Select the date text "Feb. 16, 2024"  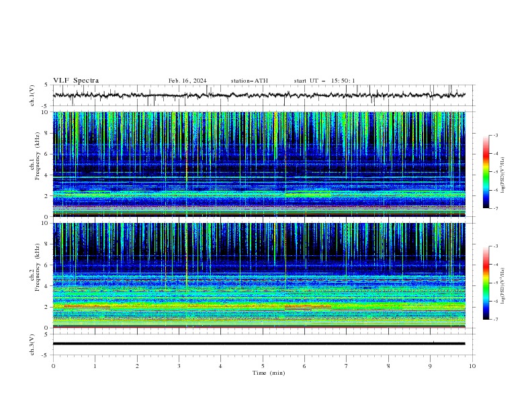187,81
